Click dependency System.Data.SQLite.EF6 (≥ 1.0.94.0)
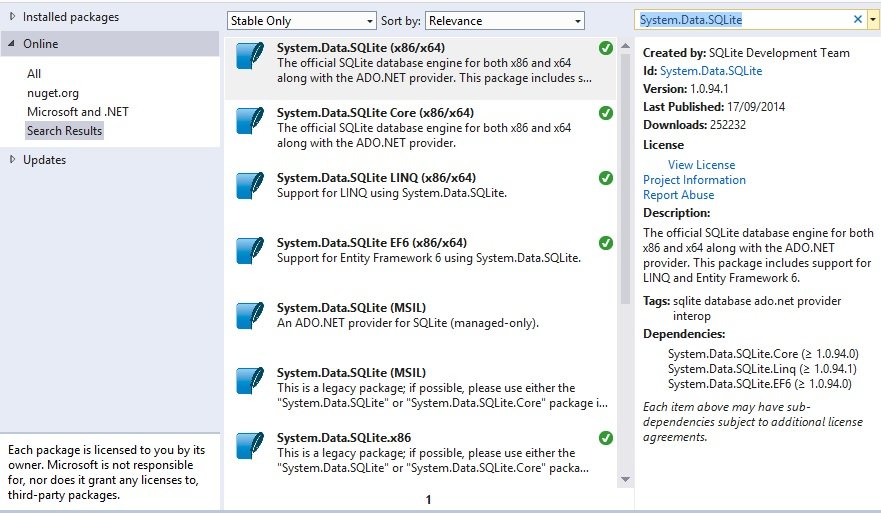This screenshot has height=513, width=881. pyautogui.click(x=760, y=384)
